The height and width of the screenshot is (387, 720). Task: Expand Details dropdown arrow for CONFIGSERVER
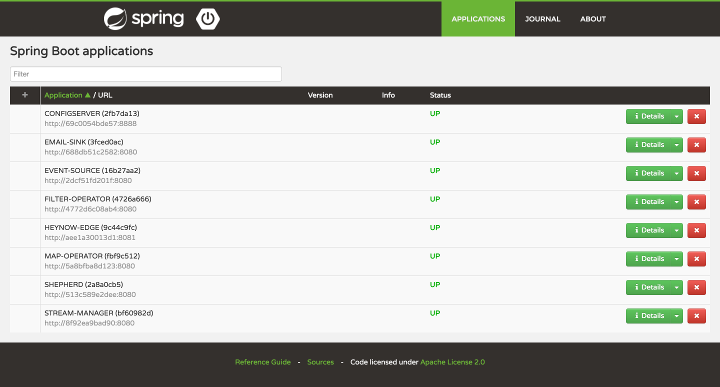(x=676, y=117)
